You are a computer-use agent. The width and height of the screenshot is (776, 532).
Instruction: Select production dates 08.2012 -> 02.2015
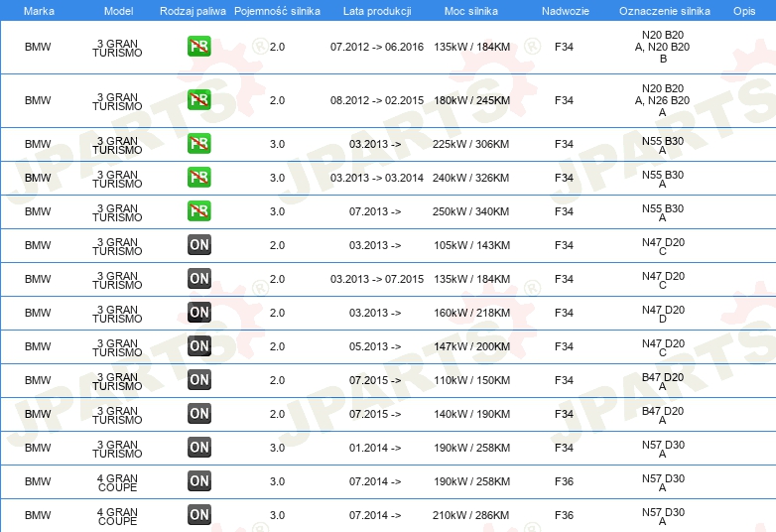[x=377, y=100]
